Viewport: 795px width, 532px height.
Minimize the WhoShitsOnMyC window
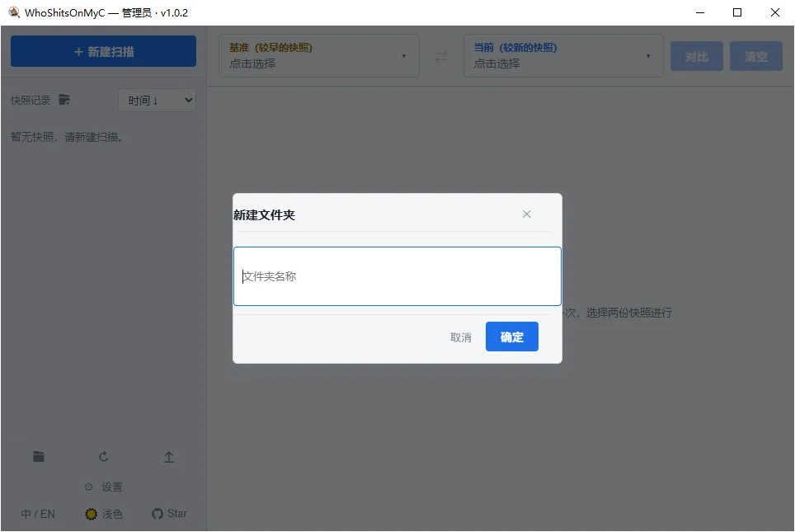point(700,12)
